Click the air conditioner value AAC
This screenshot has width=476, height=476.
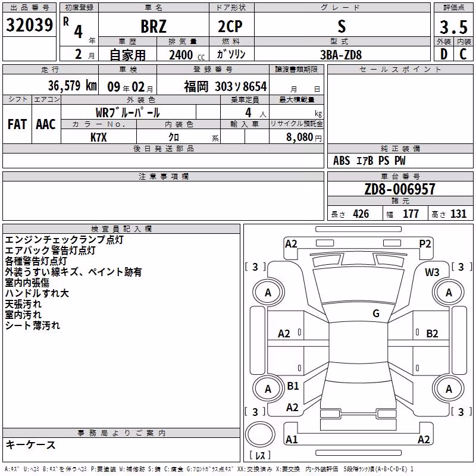click(x=46, y=124)
